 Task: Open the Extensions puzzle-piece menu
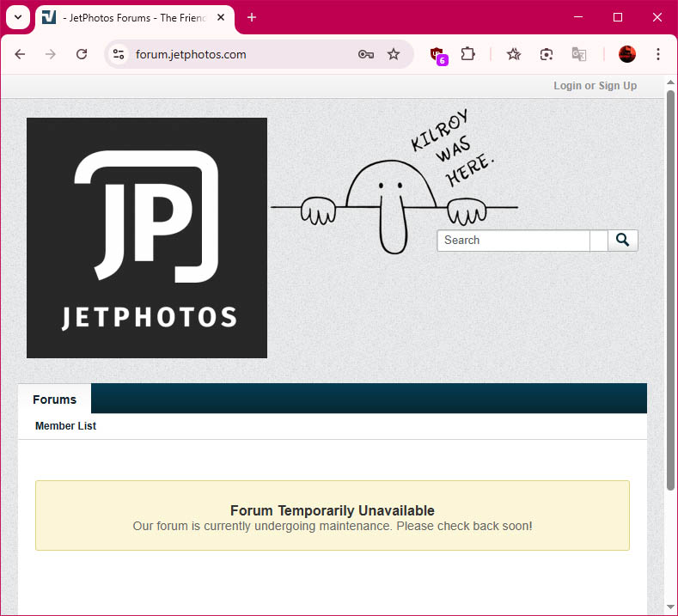pyautogui.click(x=467, y=54)
